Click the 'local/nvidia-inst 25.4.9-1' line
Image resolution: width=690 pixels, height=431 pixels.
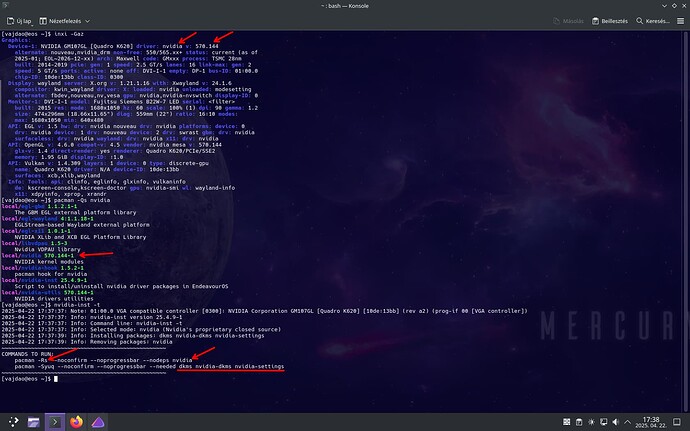pos(44,280)
